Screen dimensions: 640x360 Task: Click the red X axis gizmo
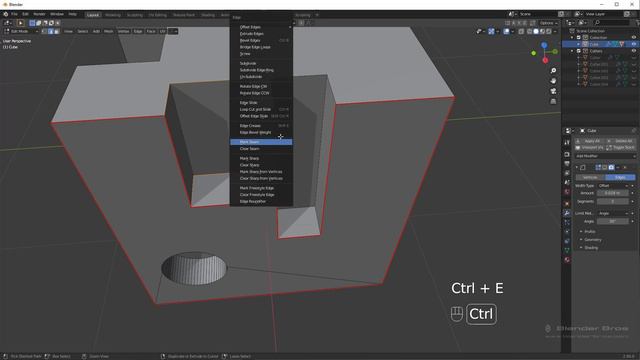(x=545, y=60)
